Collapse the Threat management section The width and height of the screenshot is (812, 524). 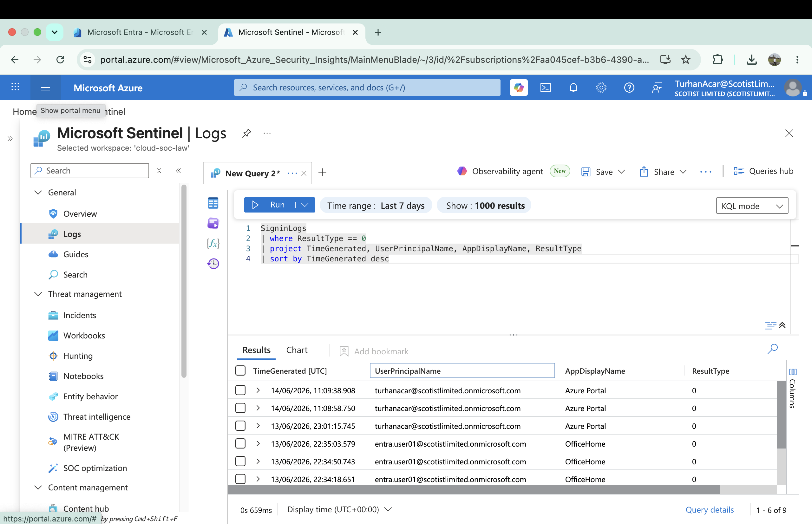coord(38,294)
